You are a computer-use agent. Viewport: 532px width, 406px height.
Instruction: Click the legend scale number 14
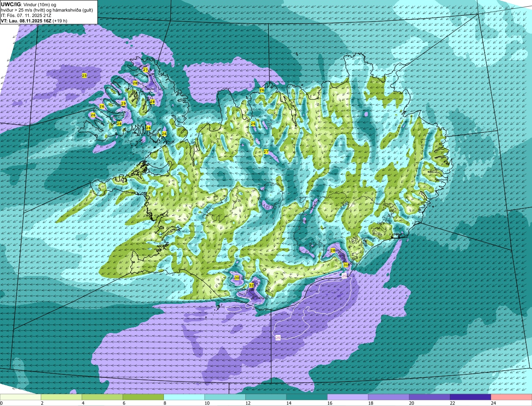[288, 403]
